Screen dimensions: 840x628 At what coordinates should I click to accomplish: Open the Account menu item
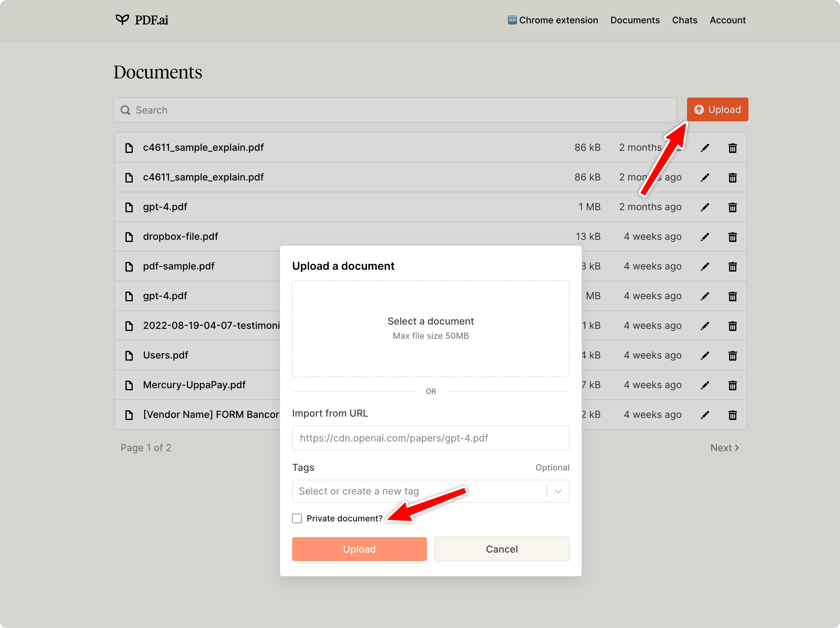click(x=727, y=20)
